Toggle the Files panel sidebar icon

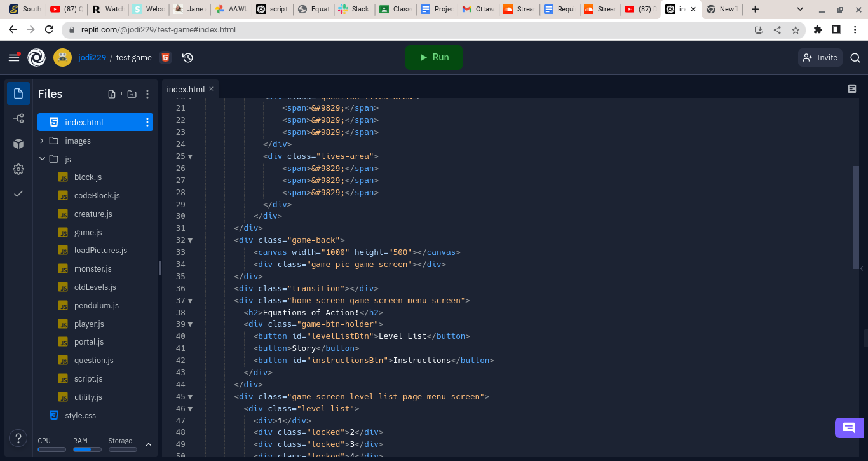[x=18, y=93]
